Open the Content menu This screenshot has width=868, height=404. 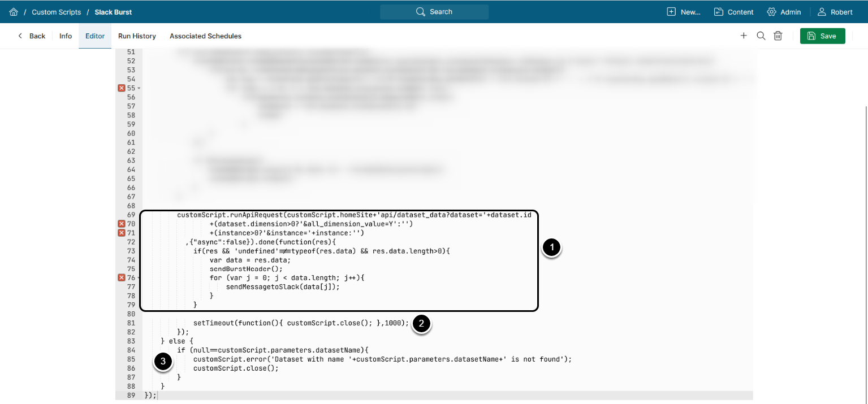(733, 12)
